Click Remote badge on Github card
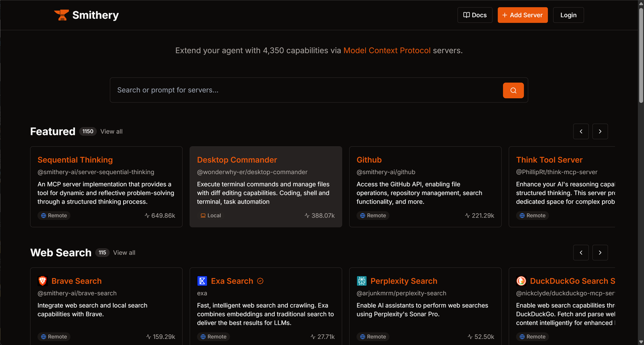 tap(373, 216)
